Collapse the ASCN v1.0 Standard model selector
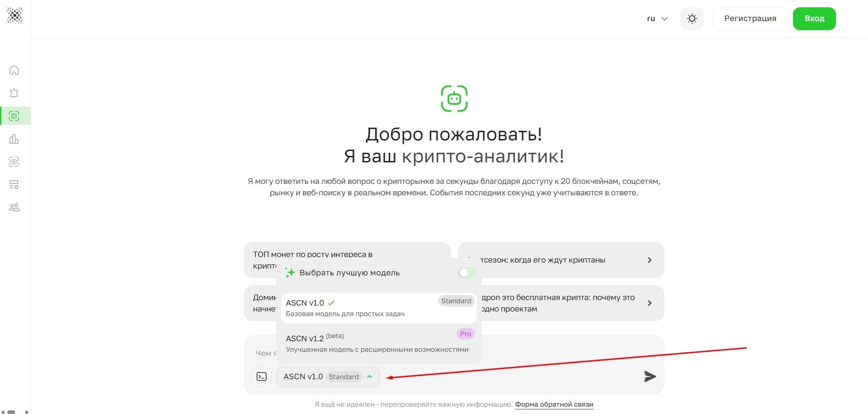Screen dimensions: 868x414 [x=328, y=376]
